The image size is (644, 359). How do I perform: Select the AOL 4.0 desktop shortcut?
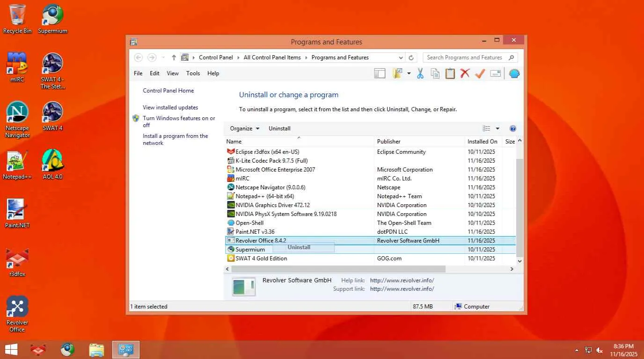pyautogui.click(x=52, y=165)
